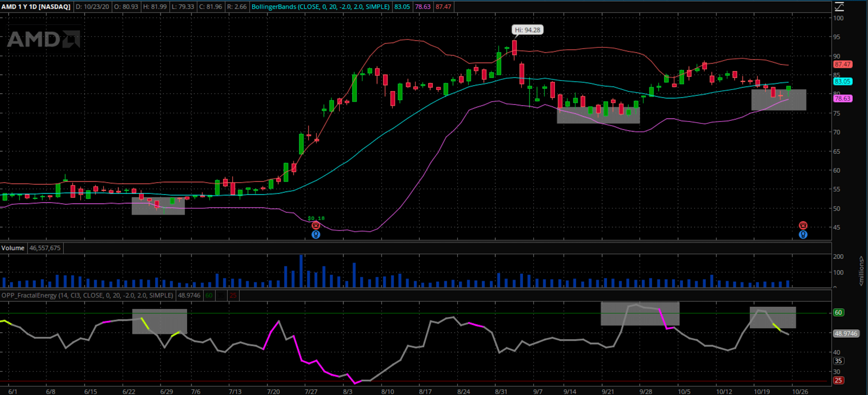The width and height of the screenshot is (868, 395).
Task: Click the 83.05 midline price tag
Action: point(843,81)
